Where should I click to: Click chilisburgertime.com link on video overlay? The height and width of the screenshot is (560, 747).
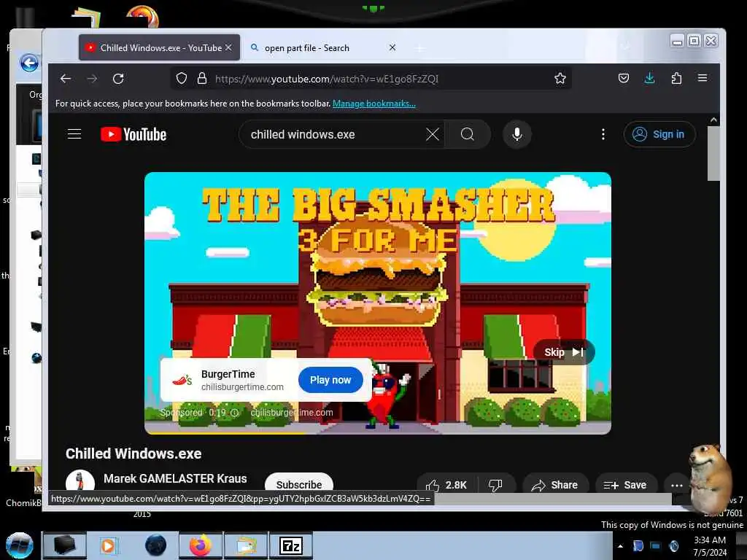292,413
